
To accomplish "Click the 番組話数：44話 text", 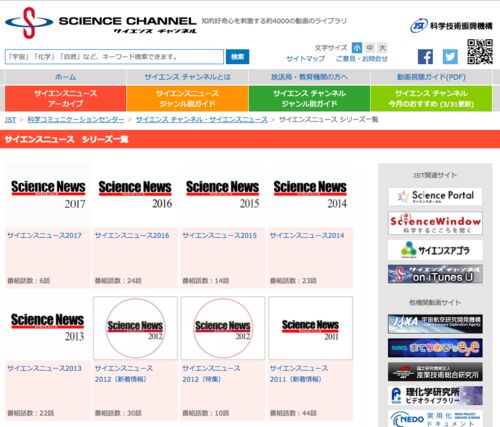I will (293, 413).
